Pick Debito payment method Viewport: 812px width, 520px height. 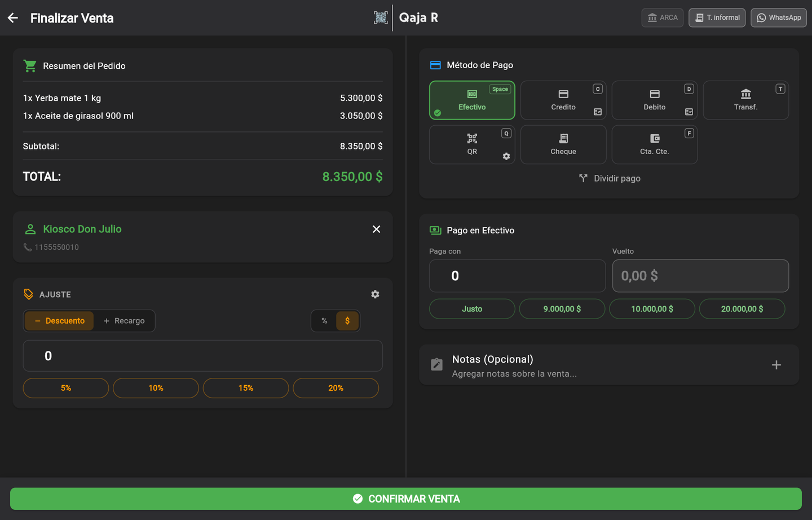click(655, 100)
